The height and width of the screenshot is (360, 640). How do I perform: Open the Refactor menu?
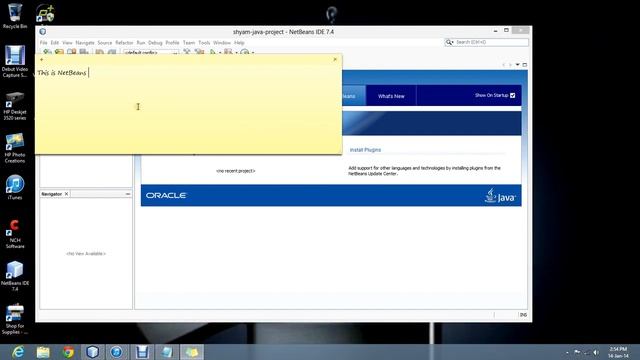[x=124, y=42]
